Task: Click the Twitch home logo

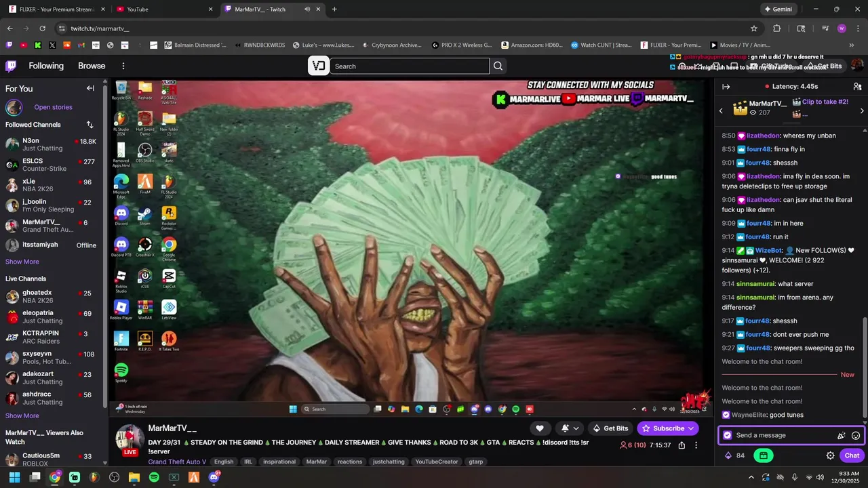Action: click(11, 66)
